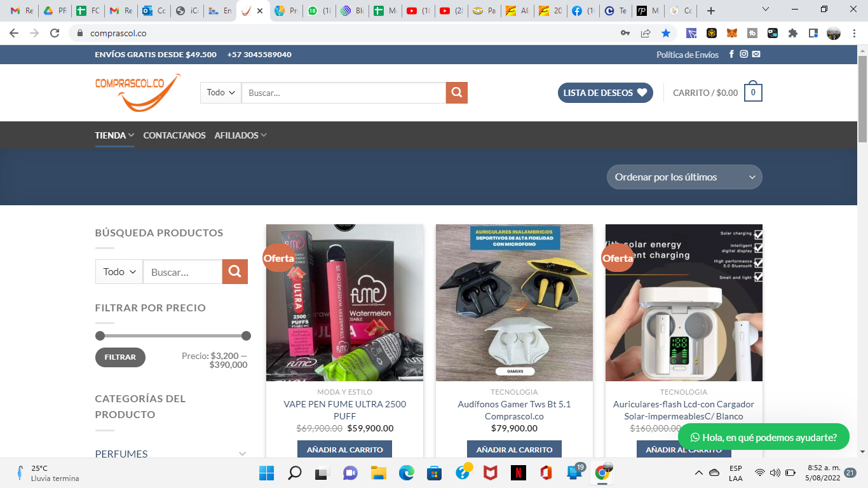
Task: Click the sidebar Buscar search field
Action: point(182,272)
